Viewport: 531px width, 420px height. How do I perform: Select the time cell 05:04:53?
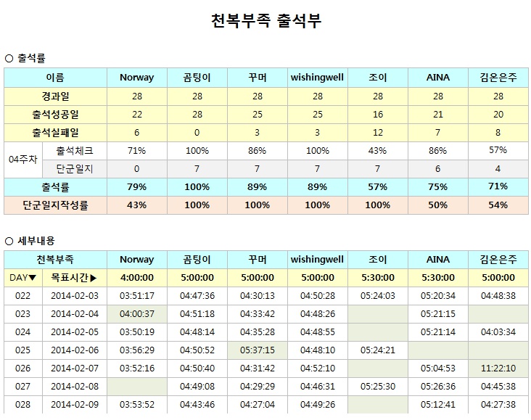point(438,368)
